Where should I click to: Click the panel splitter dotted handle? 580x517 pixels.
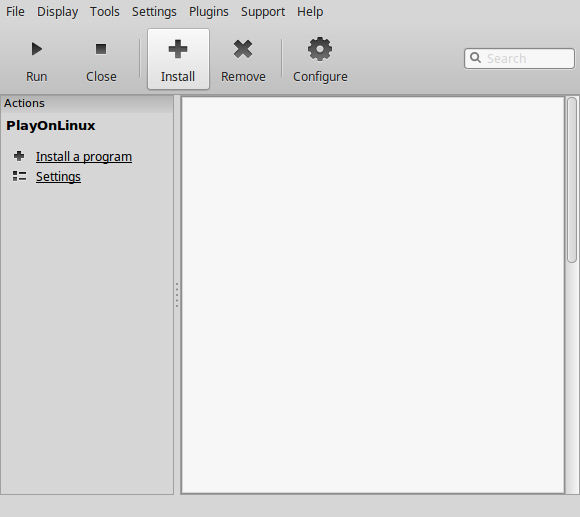tap(177, 295)
